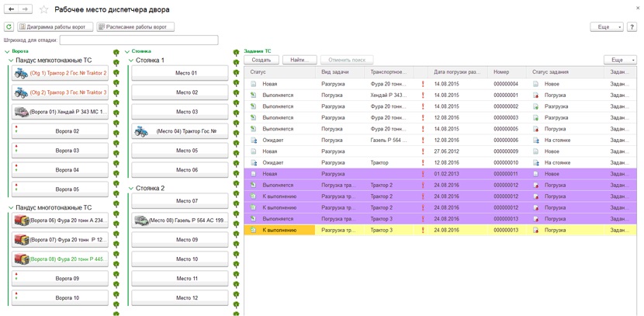Select the blue tractor at Otg 1
The image size is (644, 316).
coord(20,73)
